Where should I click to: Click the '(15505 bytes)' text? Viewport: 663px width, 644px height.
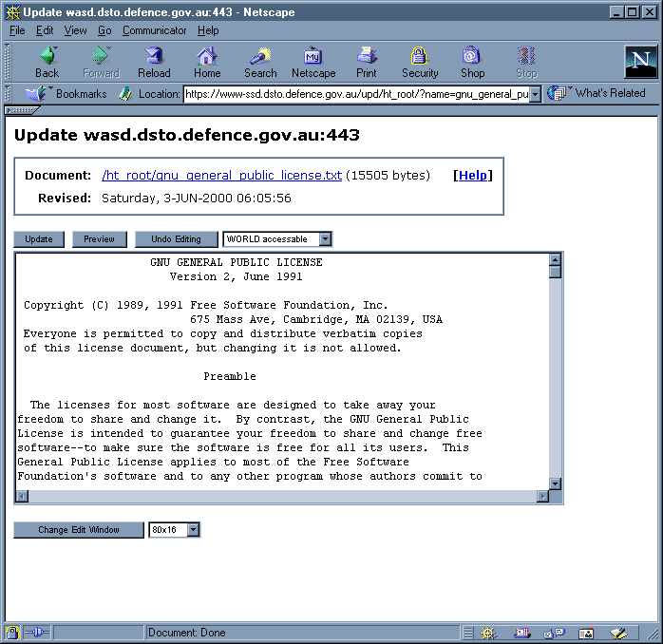(x=388, y=175)
